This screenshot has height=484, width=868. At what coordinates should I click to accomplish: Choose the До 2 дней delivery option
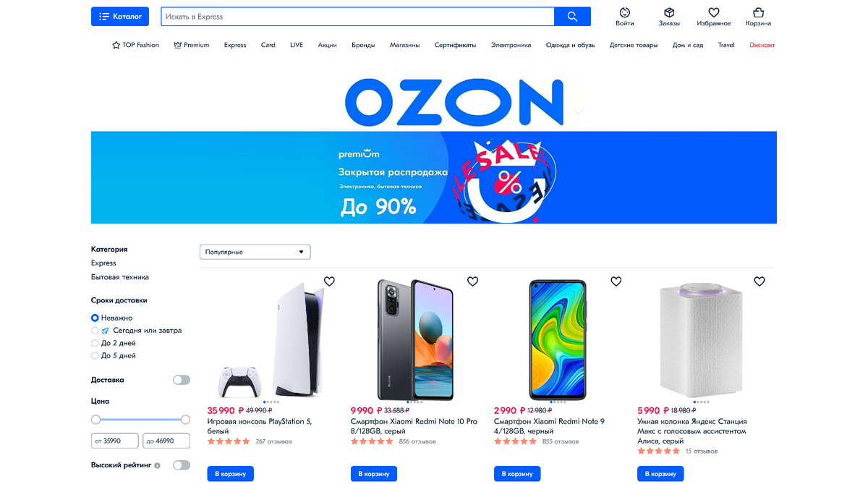(95, 343)
